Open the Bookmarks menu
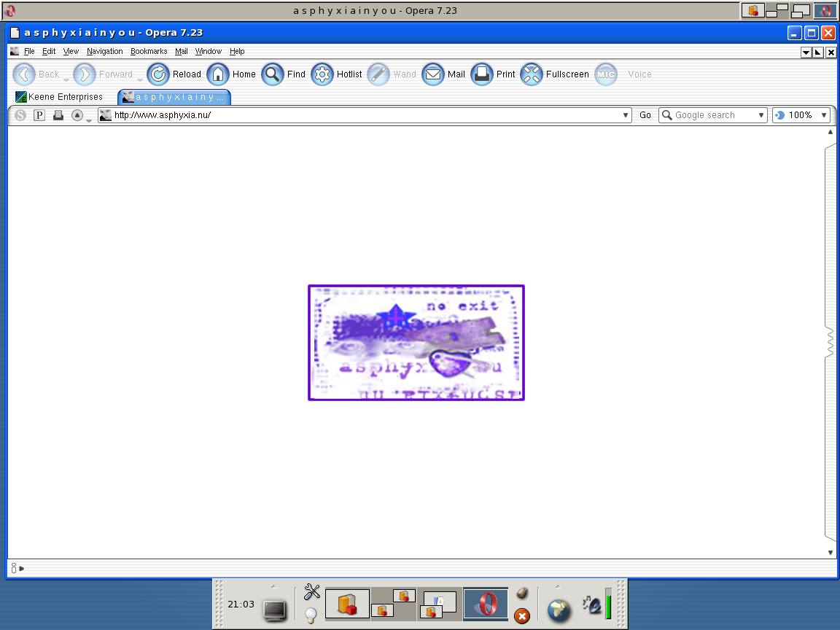 149,52
